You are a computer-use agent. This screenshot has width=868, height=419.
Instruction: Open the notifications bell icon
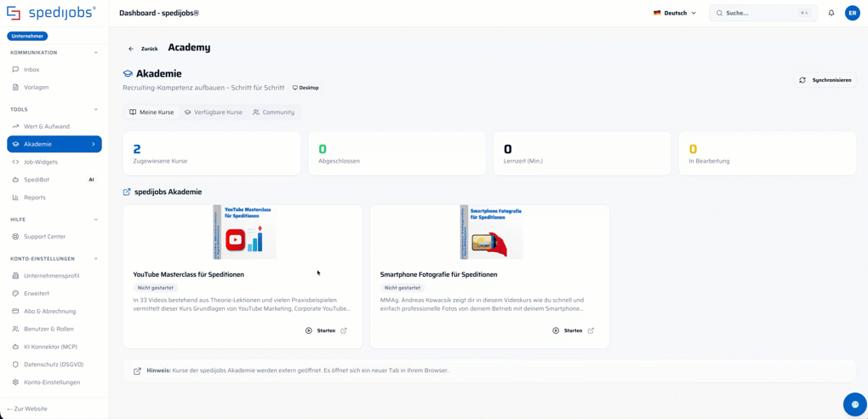[831, 13]
